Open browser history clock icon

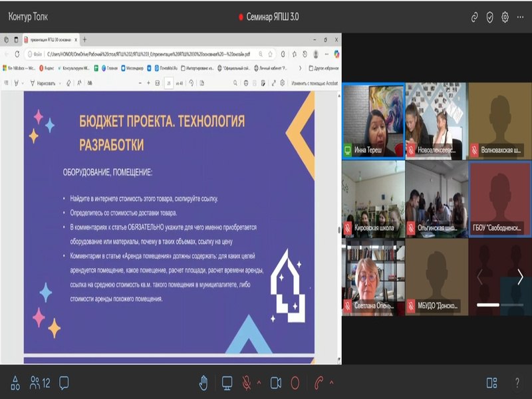(x=305, y=54)
